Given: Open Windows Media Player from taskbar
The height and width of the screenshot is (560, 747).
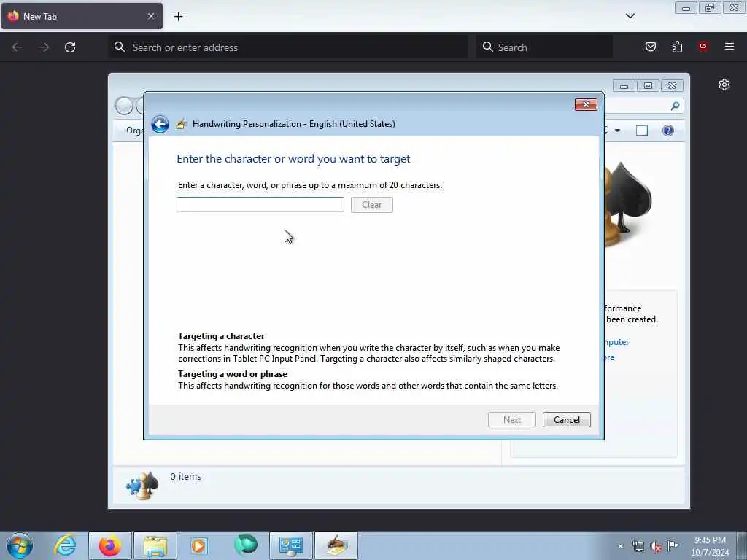Looking at the screenshot, I should (199, 545).
